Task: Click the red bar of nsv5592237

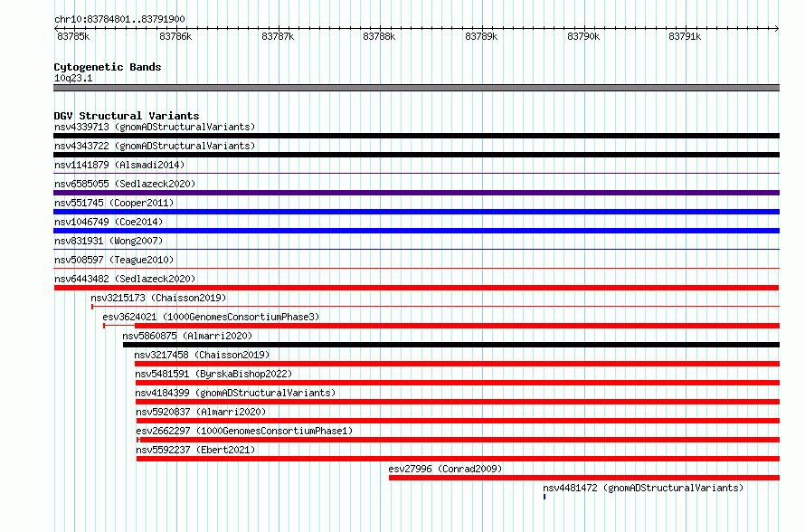Action: 458,459
